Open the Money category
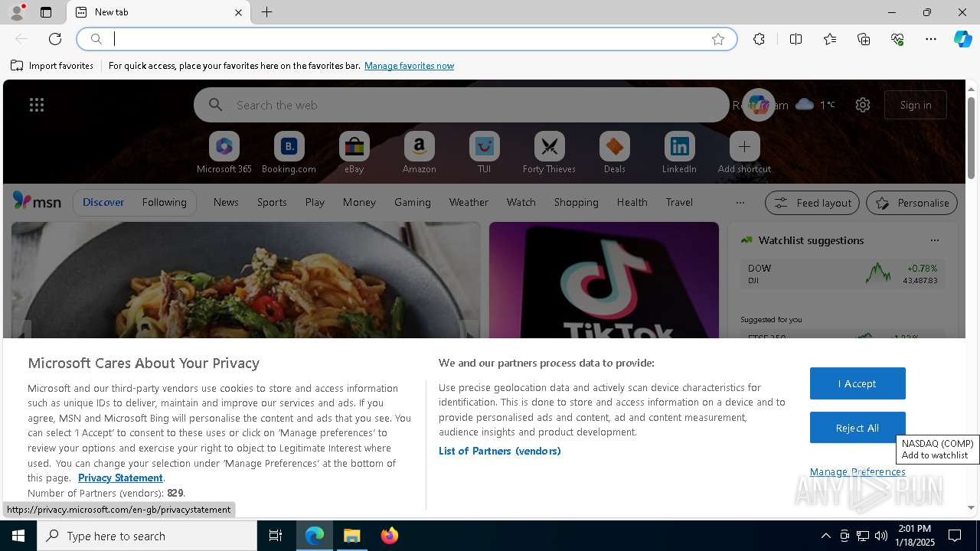The height and width of the screenshot is (551, 980). [359, 202]
